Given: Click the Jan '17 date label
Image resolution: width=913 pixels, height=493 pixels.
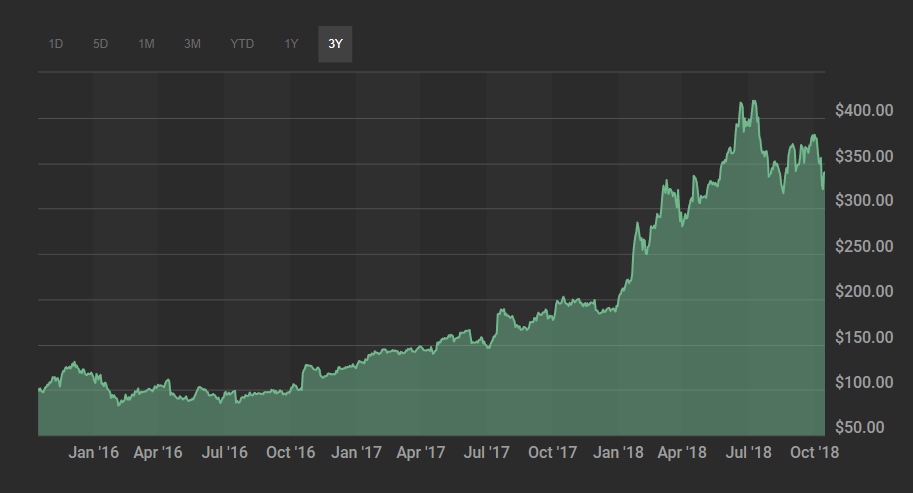Looking at the screenshot, I should 356,453.
